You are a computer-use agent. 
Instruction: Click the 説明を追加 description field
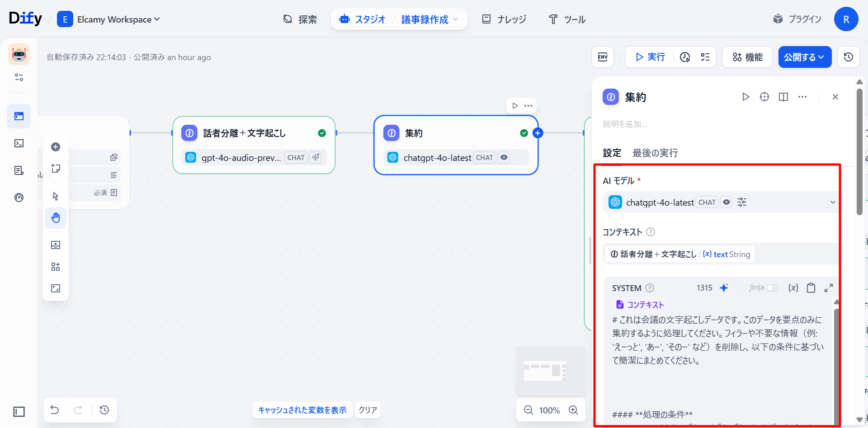coord(625,124)
